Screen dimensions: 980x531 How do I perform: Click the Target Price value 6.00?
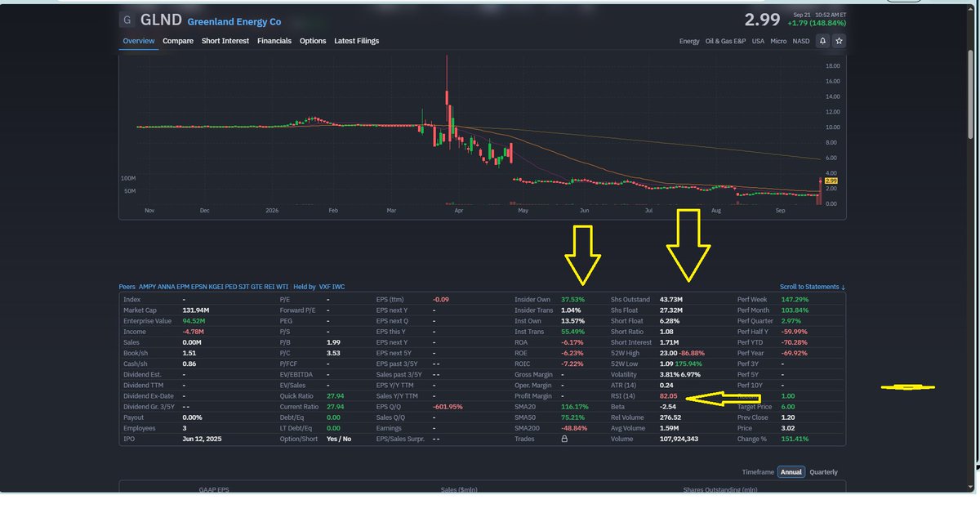click(x=788, y=407)
